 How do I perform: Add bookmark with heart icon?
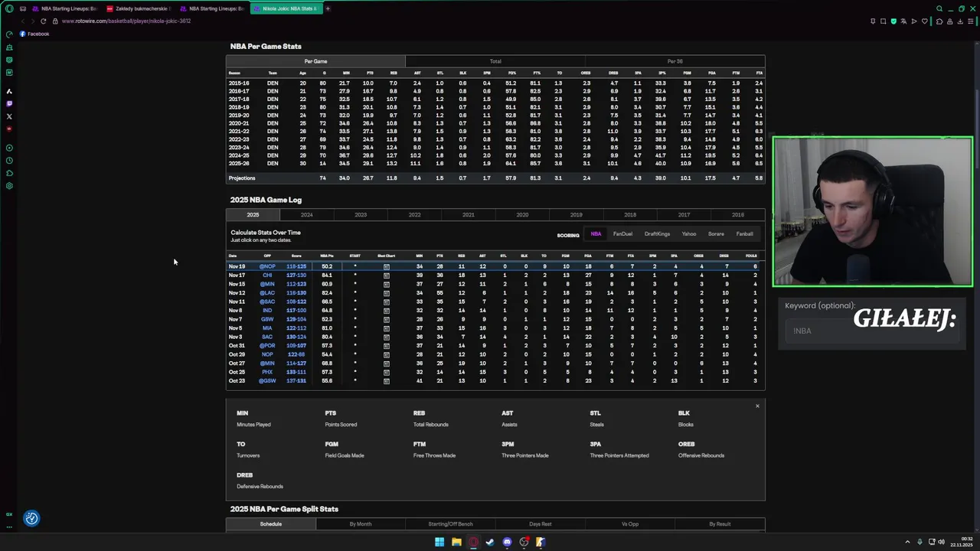tap(924, 21)
